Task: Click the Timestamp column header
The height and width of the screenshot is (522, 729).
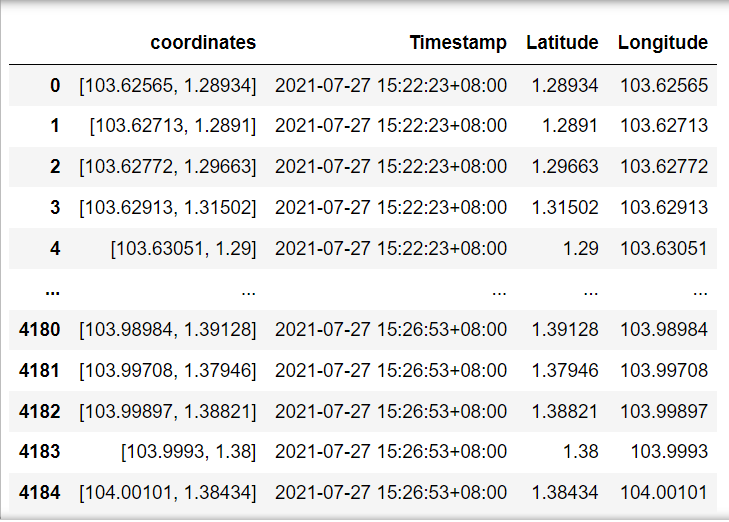Action: click(458, 43)
